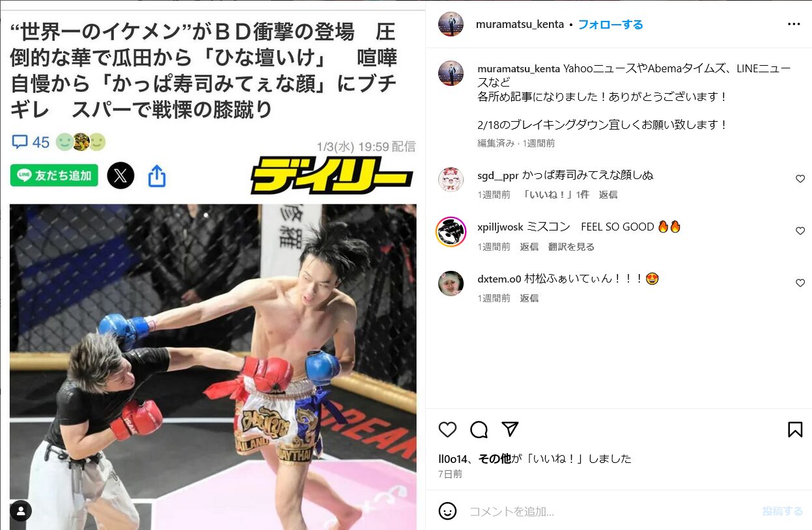Follow muramatsu_kenta with フォローする
Viewport: 812px width, 530px height.
tap(610, 25)
